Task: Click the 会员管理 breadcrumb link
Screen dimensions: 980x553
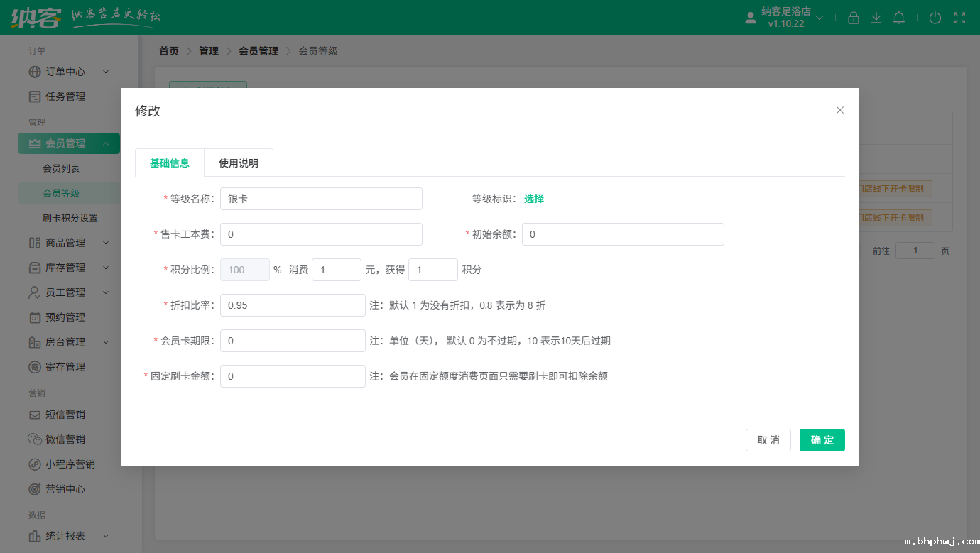Action: pyautogui.click(x=258, y=51)
